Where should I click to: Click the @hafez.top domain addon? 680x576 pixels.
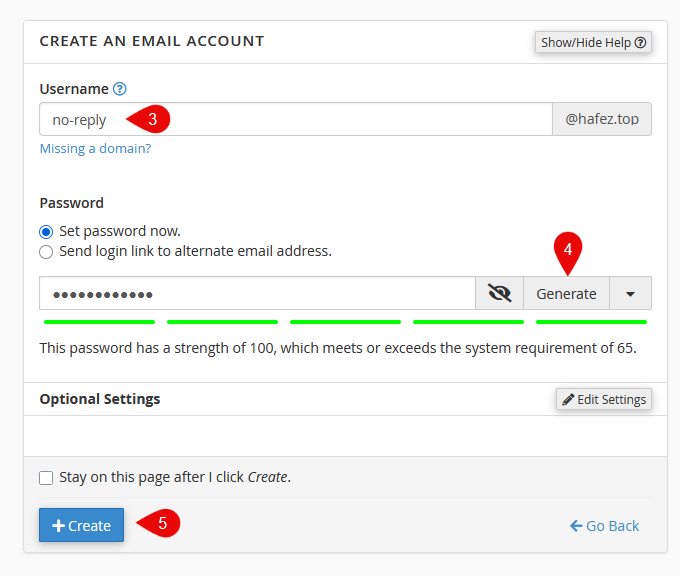(x=602, y=119)
